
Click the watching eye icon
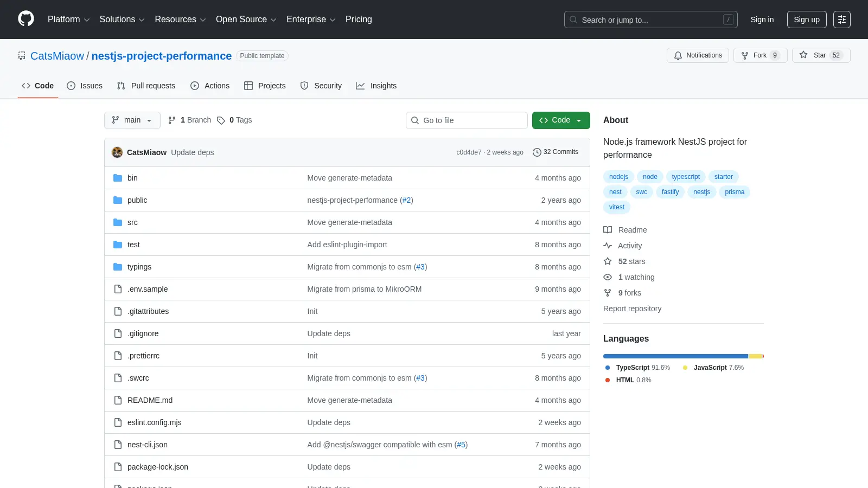[x=608, y=277]
